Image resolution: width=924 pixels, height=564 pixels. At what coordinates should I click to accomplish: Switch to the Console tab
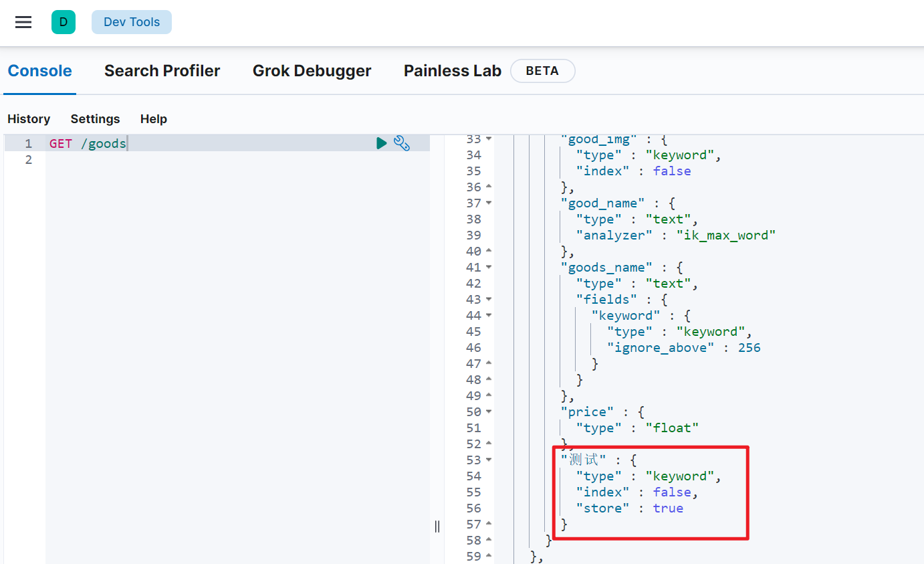tap(39, 71)
